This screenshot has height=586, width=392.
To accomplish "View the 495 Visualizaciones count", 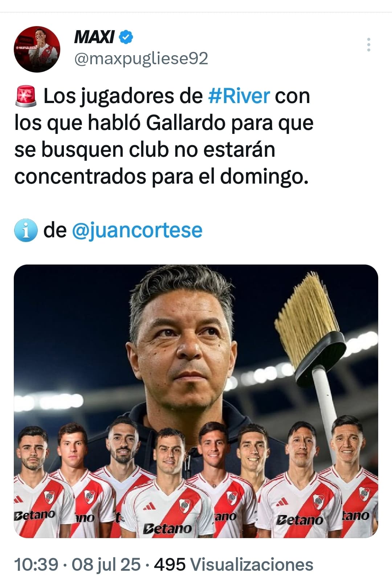I will tap(233, 564).
